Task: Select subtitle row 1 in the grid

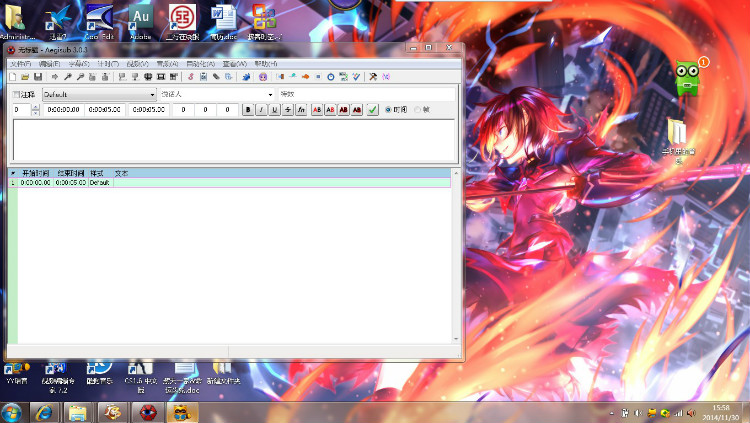Action: point(229,183)
